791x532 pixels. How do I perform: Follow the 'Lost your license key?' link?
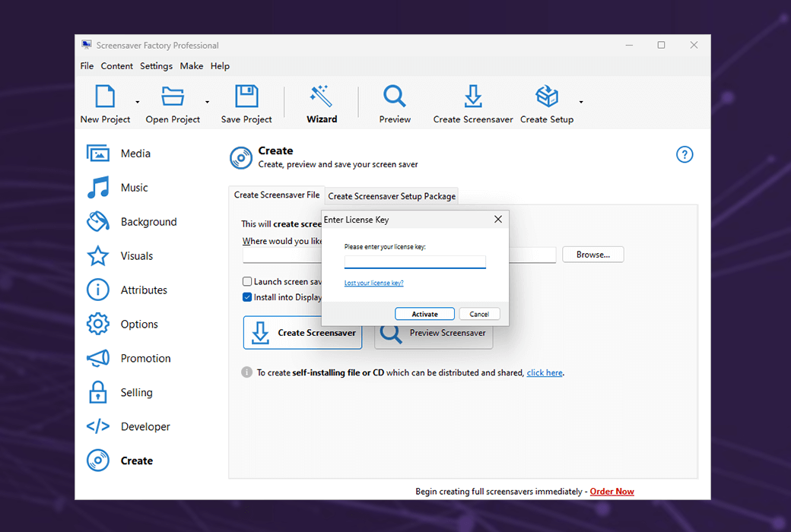coord(373,283)
